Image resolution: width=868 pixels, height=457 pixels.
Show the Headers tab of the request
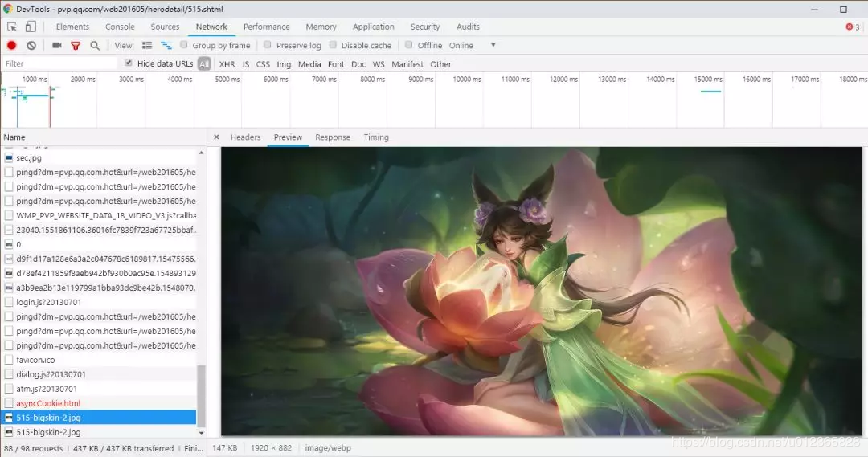[245, 137]
